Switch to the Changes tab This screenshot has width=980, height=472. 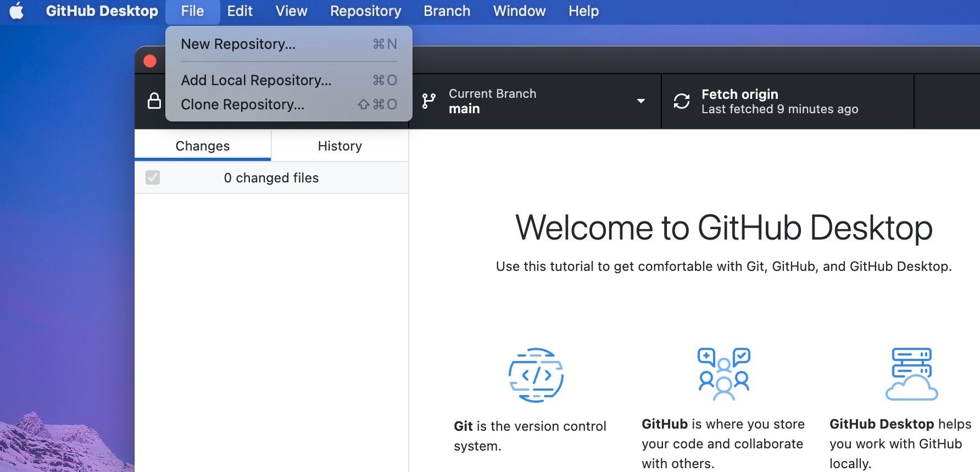(203, 146)
